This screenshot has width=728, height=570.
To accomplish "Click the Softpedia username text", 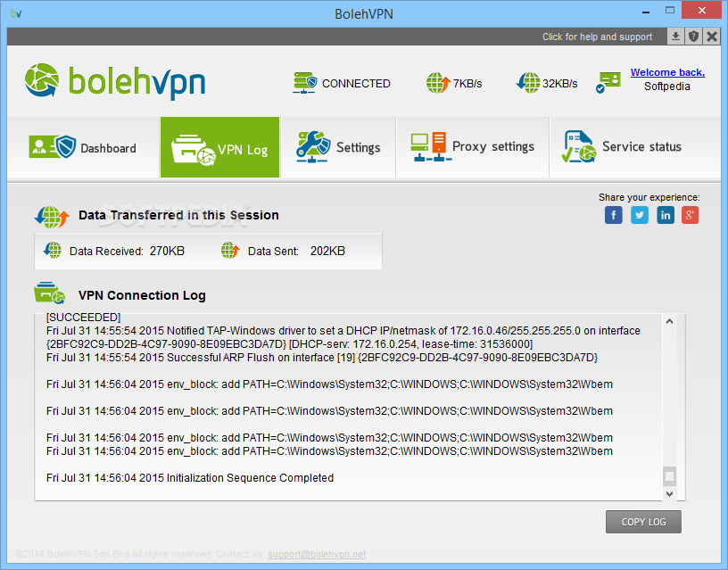I will 666,87.
